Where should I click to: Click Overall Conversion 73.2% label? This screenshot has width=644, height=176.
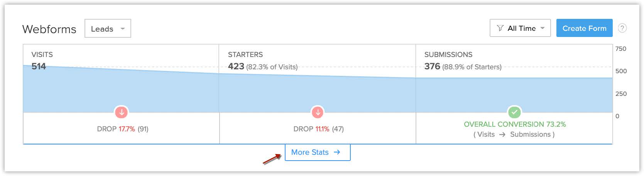[x=514, y=124]
